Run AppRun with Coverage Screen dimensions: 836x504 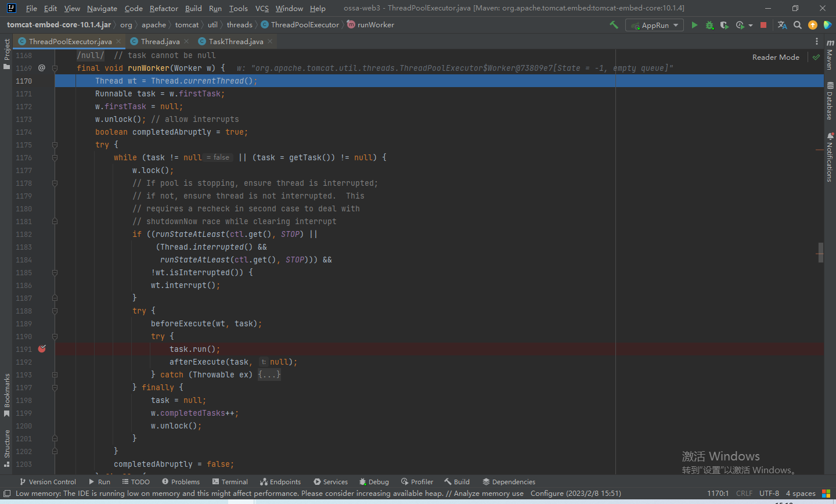[724, 25]
